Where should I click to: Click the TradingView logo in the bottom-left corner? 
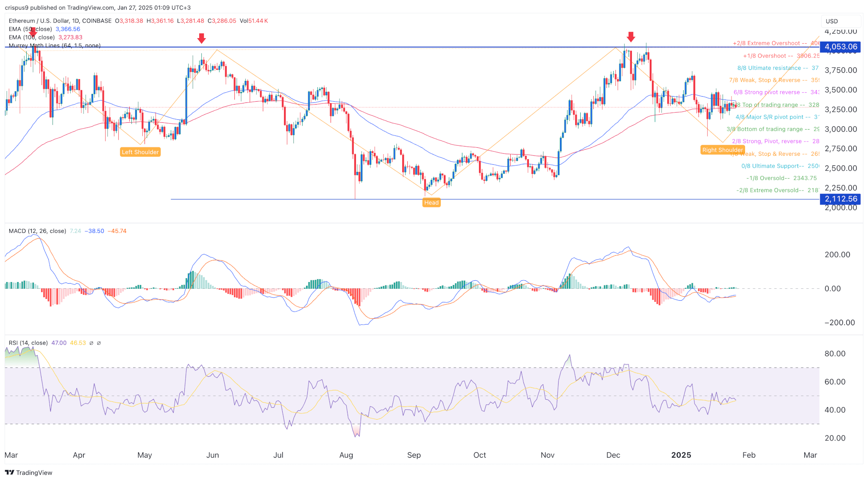click(9, 473)
